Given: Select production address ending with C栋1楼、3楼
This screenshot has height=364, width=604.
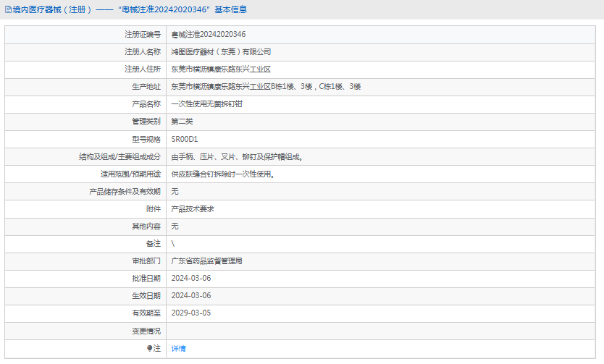Looking at the screenshot, I should pyautogui.click(x=266, y=87).
